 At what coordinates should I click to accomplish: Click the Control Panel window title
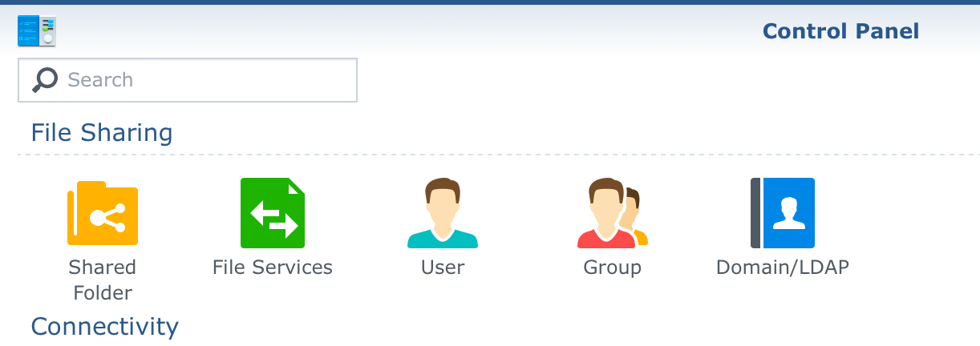840,31
